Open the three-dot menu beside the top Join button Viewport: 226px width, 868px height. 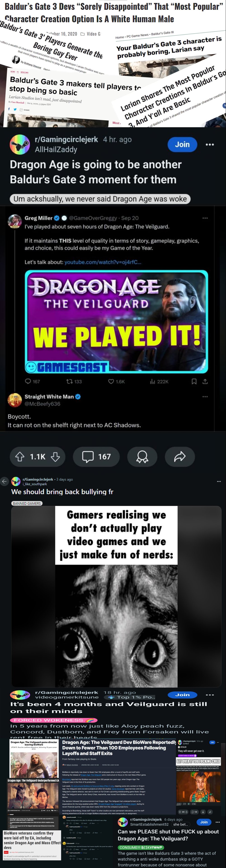(x=210, y=144)
